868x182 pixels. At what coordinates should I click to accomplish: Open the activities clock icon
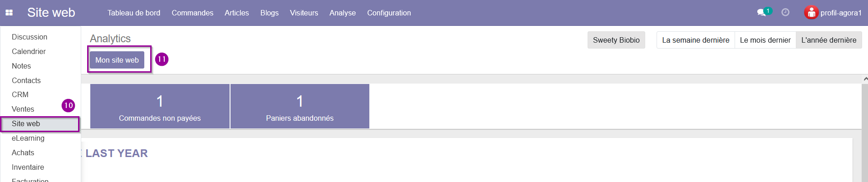coord(785,12)
